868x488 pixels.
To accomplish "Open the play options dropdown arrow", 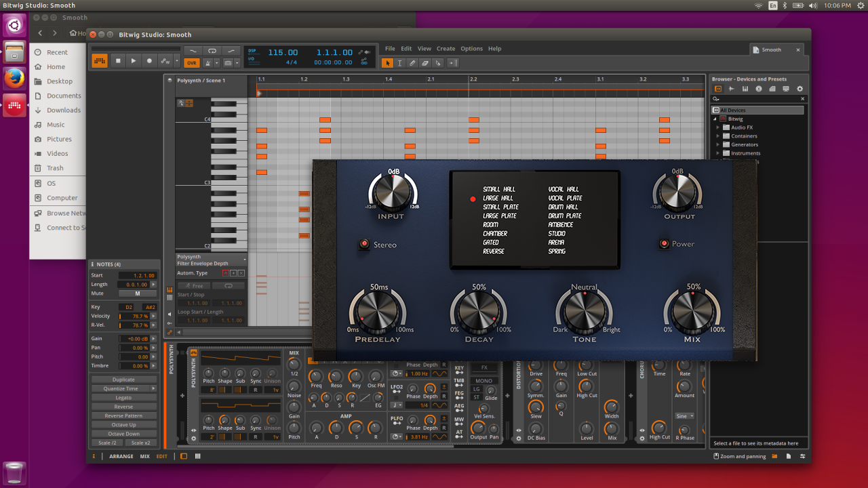I will [x=177, y=61].
